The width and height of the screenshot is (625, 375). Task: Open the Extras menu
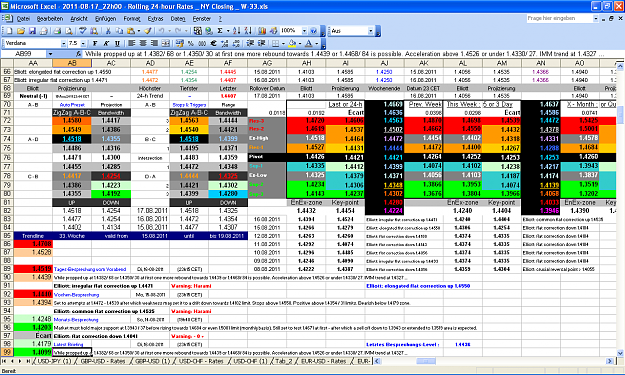pyautogui.click(x=155, y=19)
